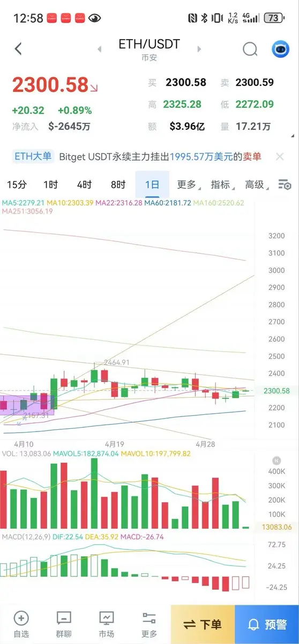Viewport: 299px width, 644px height.
Task: Tap the MA160:2520.62 indicator label
Action: click(x=219, y=203)
